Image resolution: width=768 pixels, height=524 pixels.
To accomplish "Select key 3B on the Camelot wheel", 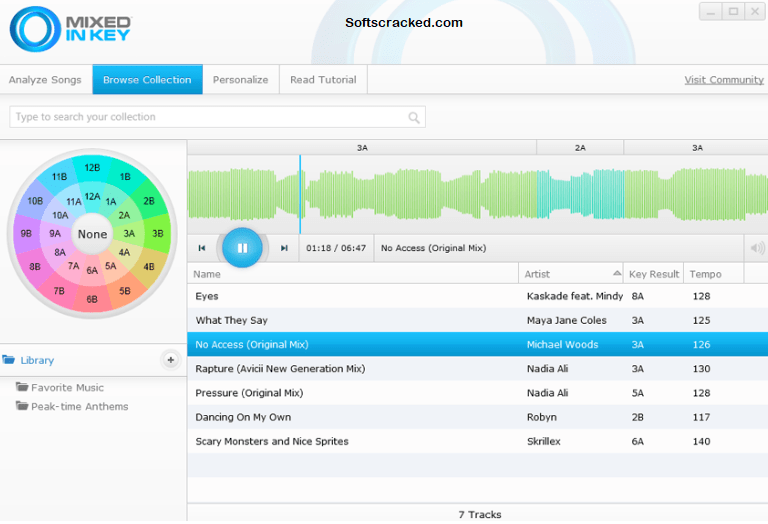I will tap(158, 234).
